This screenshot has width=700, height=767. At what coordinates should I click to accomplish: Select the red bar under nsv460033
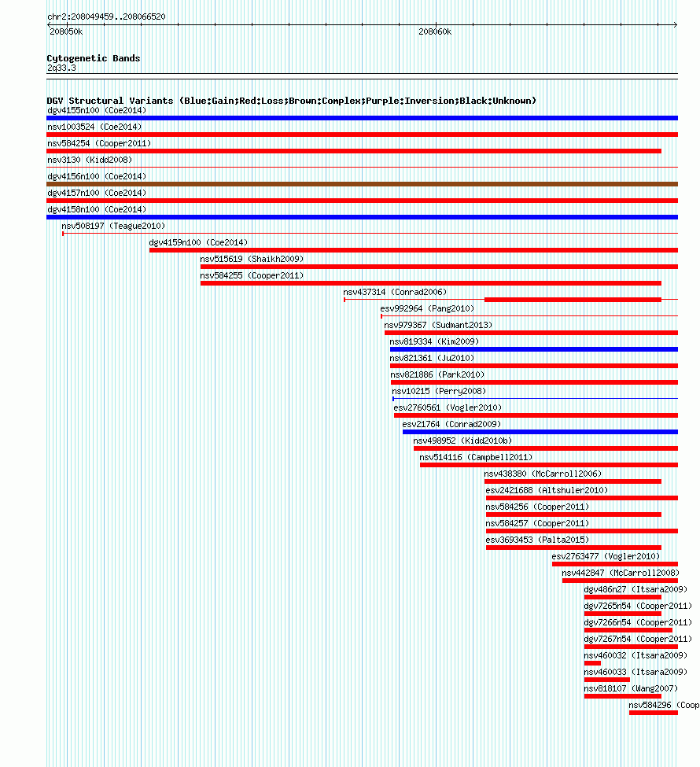coord(607,680)
